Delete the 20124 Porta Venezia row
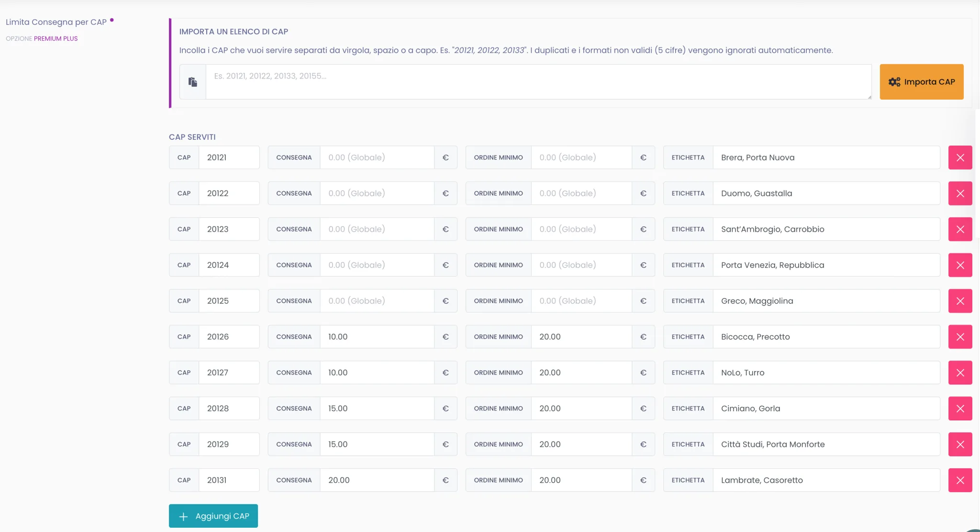 (960, 265)
